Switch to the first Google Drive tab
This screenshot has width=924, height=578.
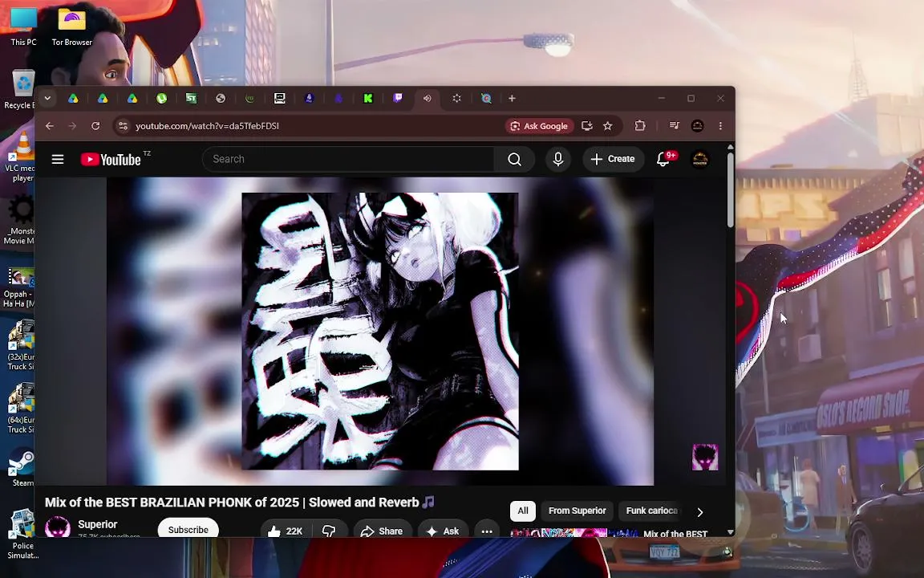click(73, 99)
